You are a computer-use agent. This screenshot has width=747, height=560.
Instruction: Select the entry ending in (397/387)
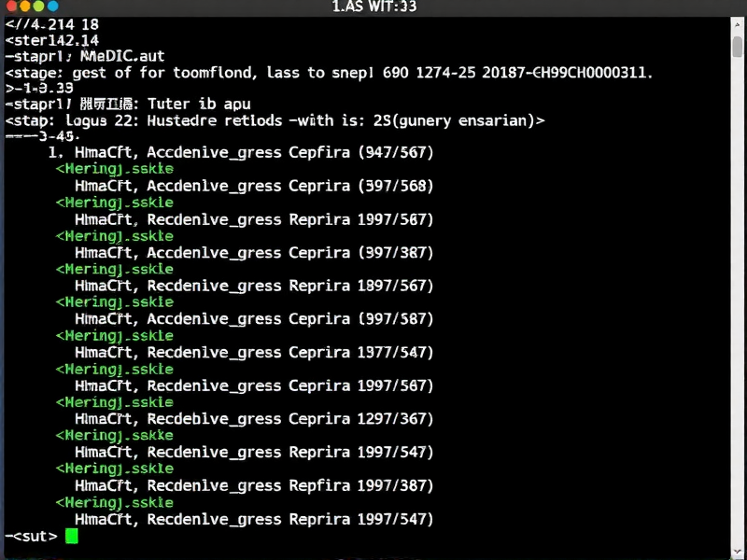click(253, 252)
